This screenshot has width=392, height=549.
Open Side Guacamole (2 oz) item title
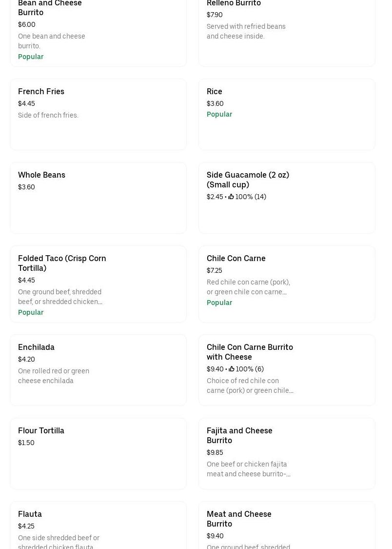(248, 180)
